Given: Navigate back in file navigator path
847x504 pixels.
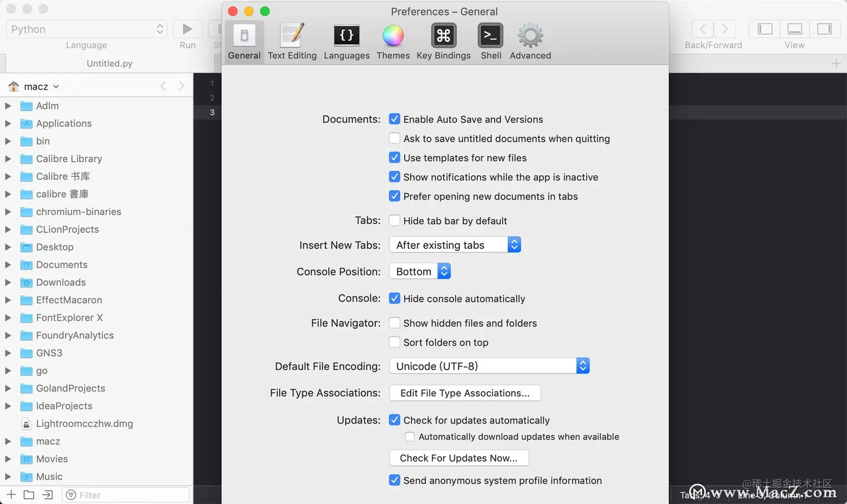Looking at the screenshot, I should 163,86.
